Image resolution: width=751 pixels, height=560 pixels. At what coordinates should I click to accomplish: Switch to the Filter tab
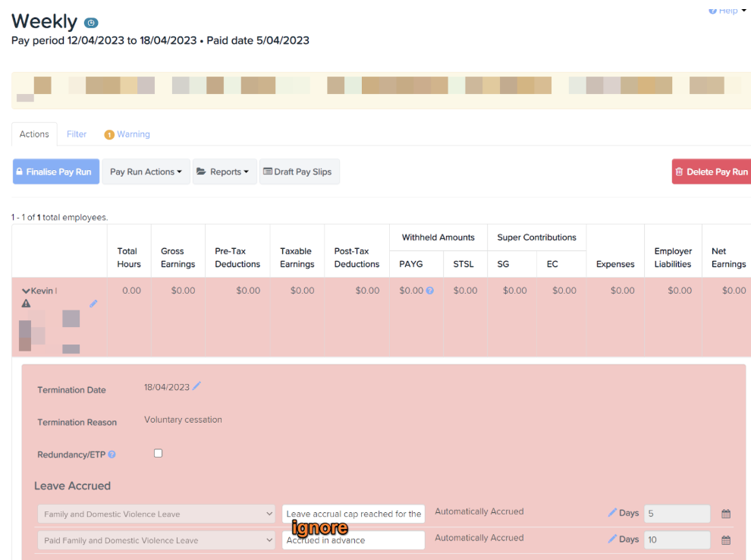tap(77, 134)
